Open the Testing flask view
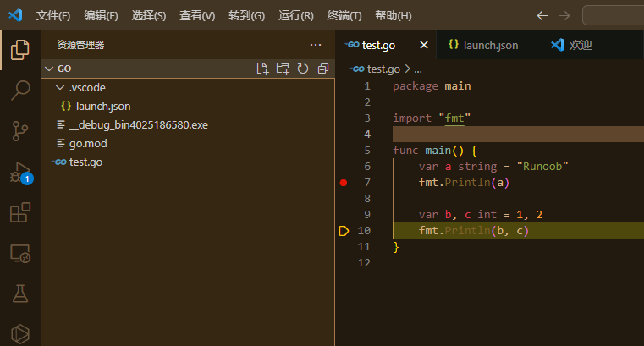Image resolution: width=644 pixels, height=346 pixels. click(x=19, y=294)
